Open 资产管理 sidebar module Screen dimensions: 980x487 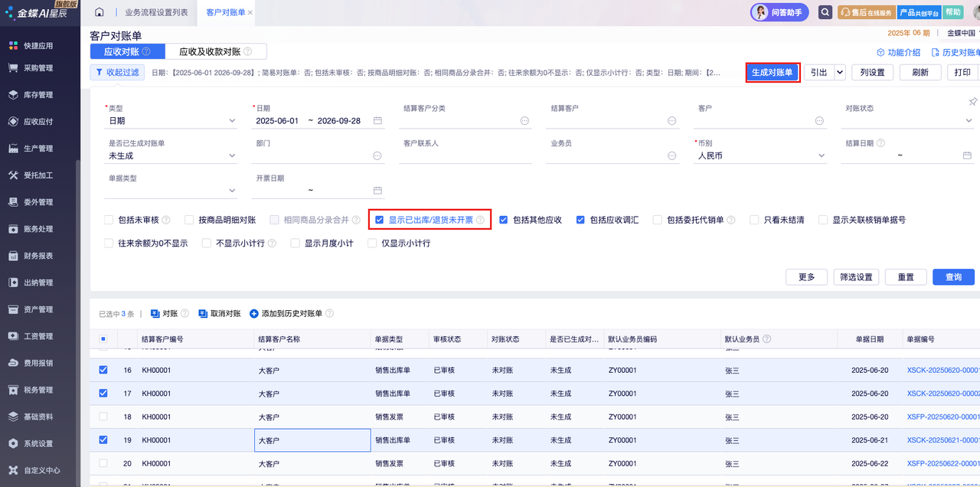tap(31, 309)
